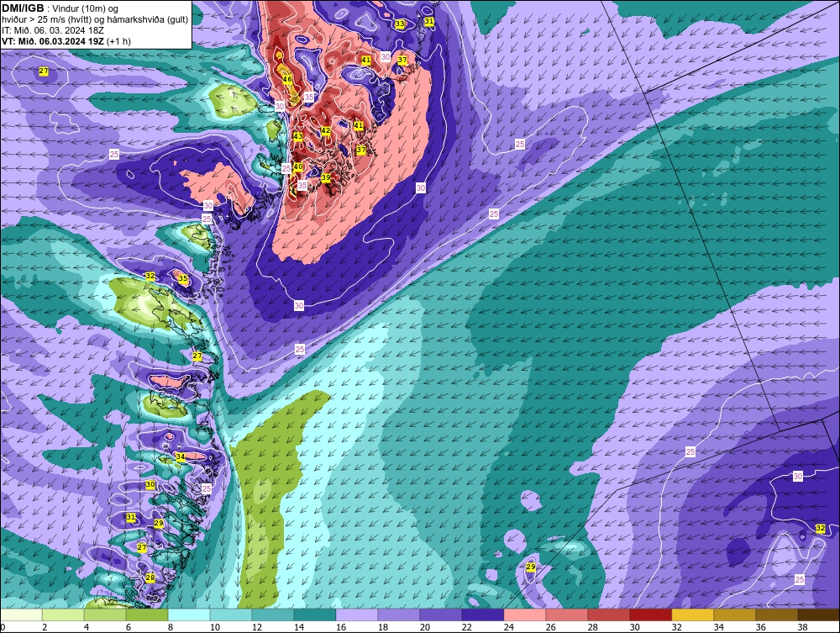Image resolution: width=840 pixels, height=633 pixels.
Task: Select the yellow gust label 33
Action: pyautogui.click(x=400, y=24)
